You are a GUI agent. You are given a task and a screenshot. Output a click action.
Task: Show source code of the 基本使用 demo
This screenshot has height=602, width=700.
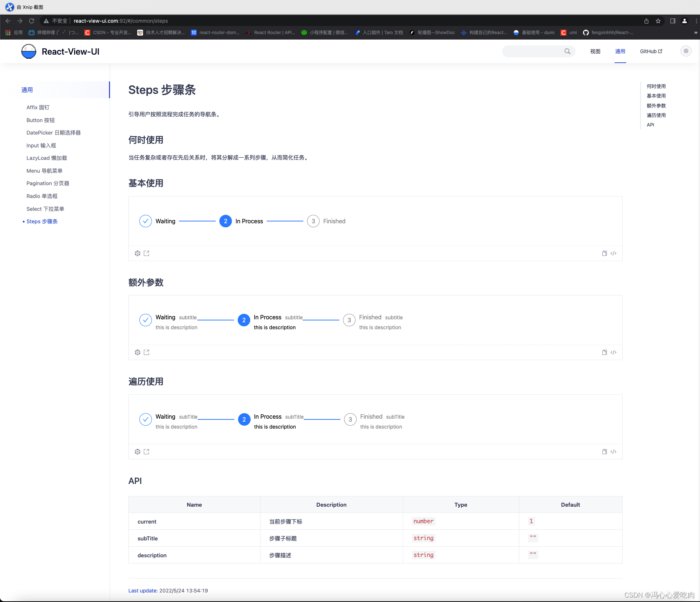click(614, 253)
